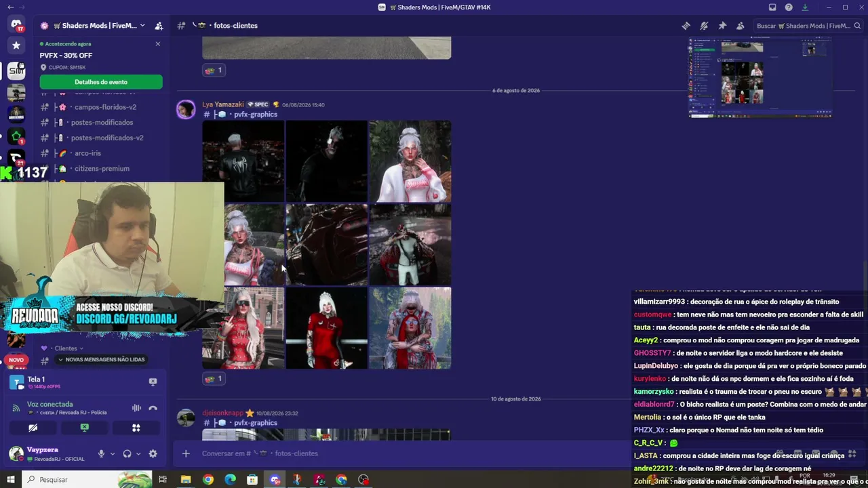
Task: Open the Spider-Man jacket photo thumbnail
Action: 243,161
